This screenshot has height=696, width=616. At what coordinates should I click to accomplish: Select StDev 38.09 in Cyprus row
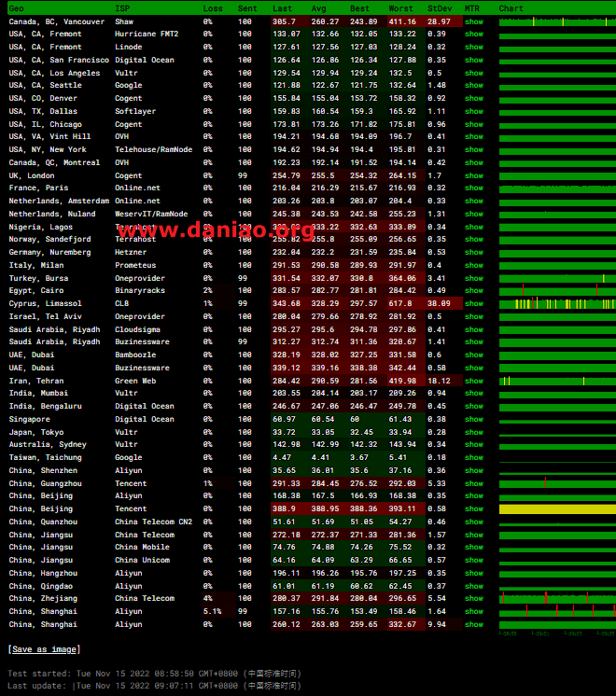tap(439, 303)
